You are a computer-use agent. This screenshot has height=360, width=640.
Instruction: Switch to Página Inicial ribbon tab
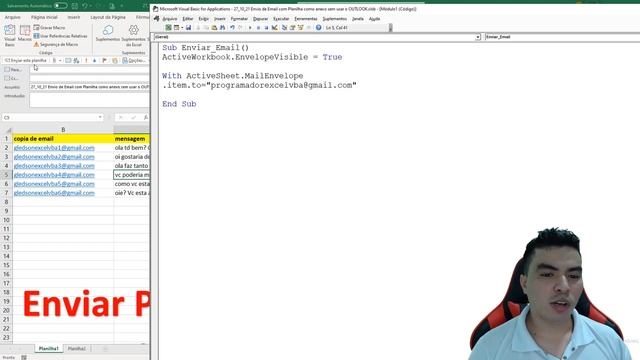[44, 17]
